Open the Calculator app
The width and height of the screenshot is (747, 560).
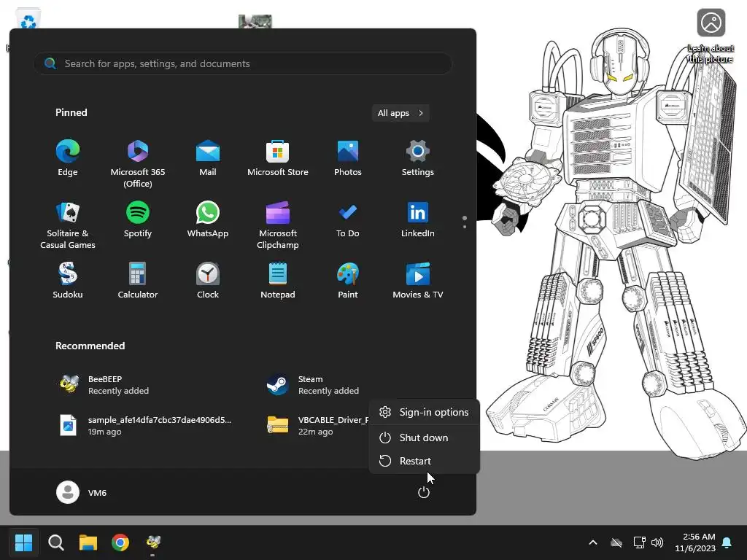(138, 281)
